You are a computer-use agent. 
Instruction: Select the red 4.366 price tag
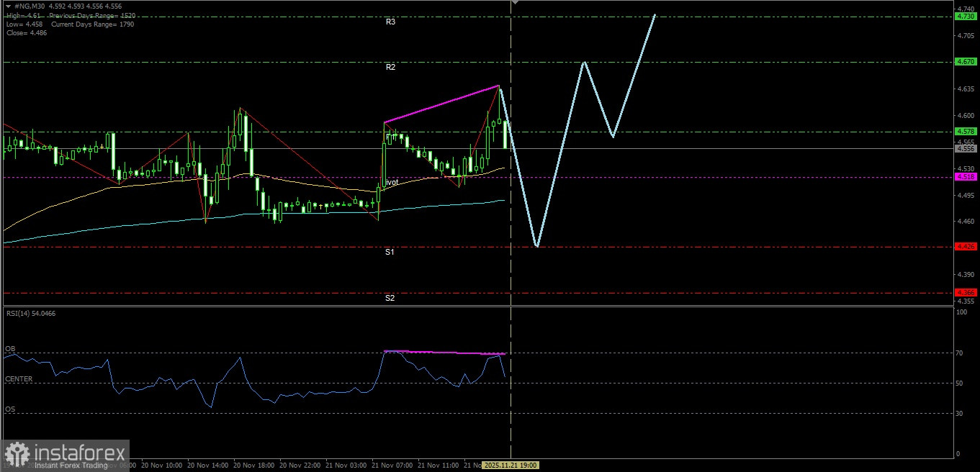click(x=965, y=292)
